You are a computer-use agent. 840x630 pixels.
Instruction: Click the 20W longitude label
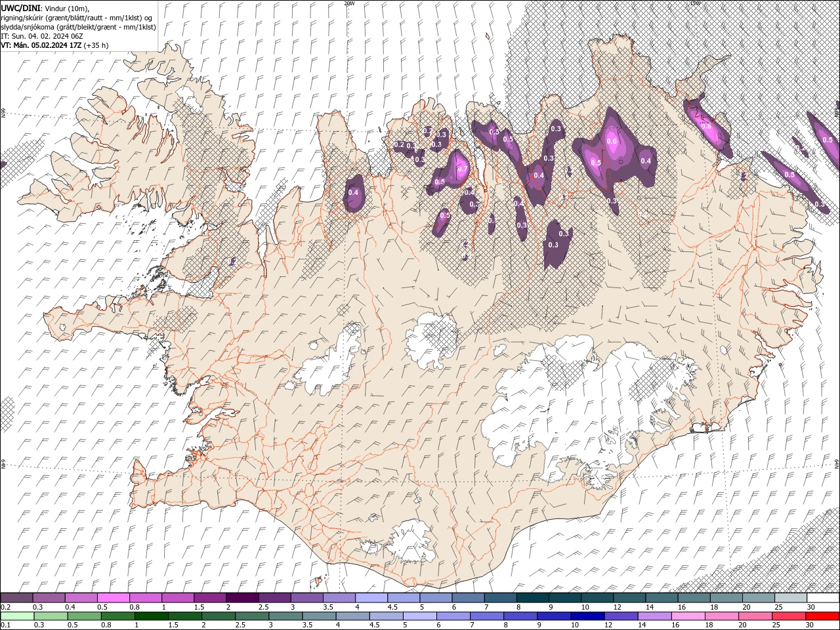click(349, 3)
